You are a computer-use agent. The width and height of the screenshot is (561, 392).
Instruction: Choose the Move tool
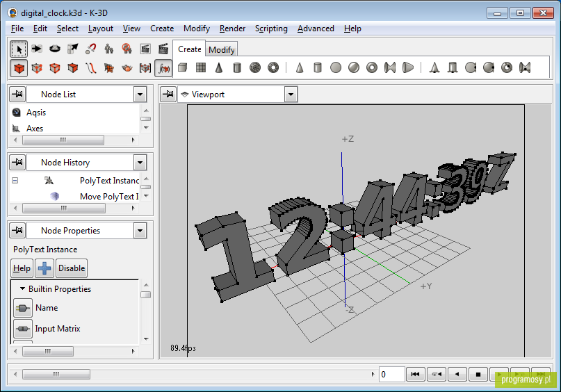[x=37, y=49]
